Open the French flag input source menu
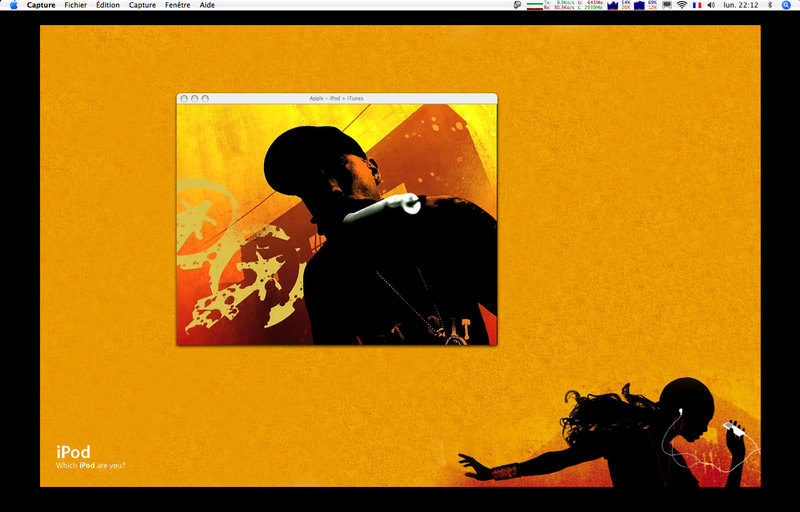 (x=697, y=5)
